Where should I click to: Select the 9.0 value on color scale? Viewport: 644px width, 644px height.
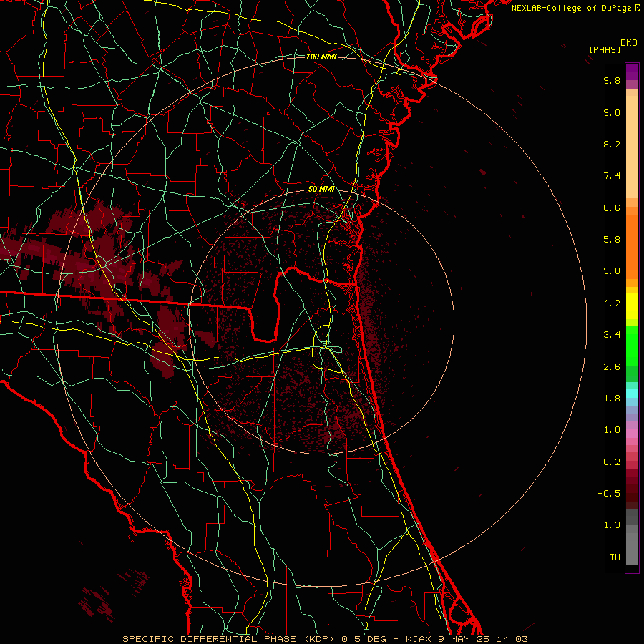(x=612, y=112)
